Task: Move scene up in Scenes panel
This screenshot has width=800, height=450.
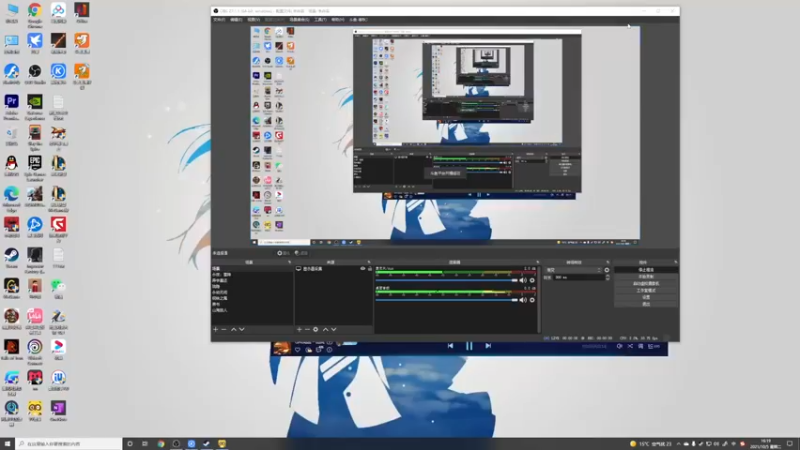Action: (234, 330)
